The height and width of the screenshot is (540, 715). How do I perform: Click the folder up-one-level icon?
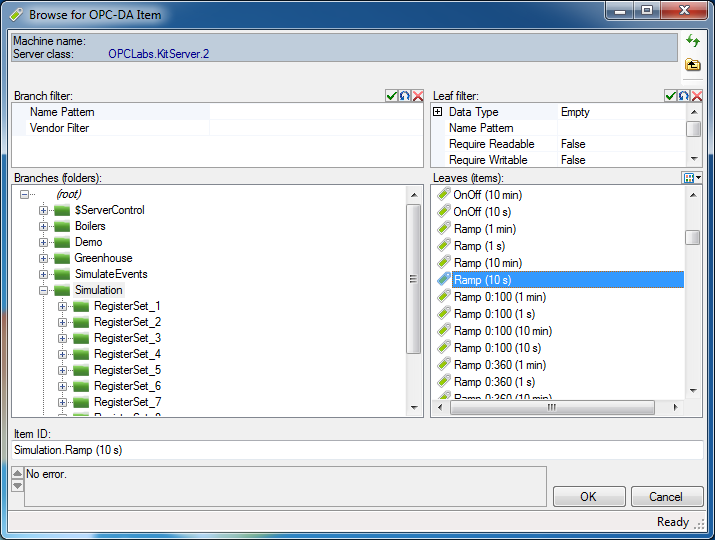point(692,65)
